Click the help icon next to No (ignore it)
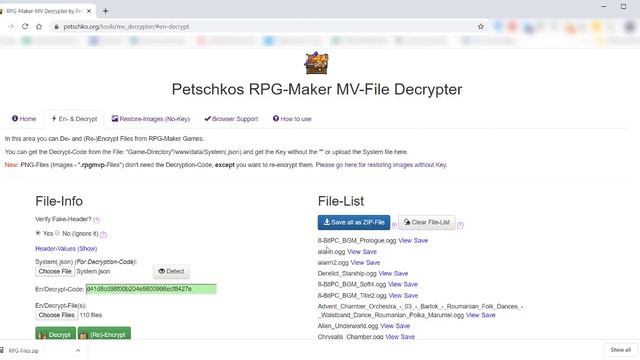640x360 pixels. (x=103, y=234)
